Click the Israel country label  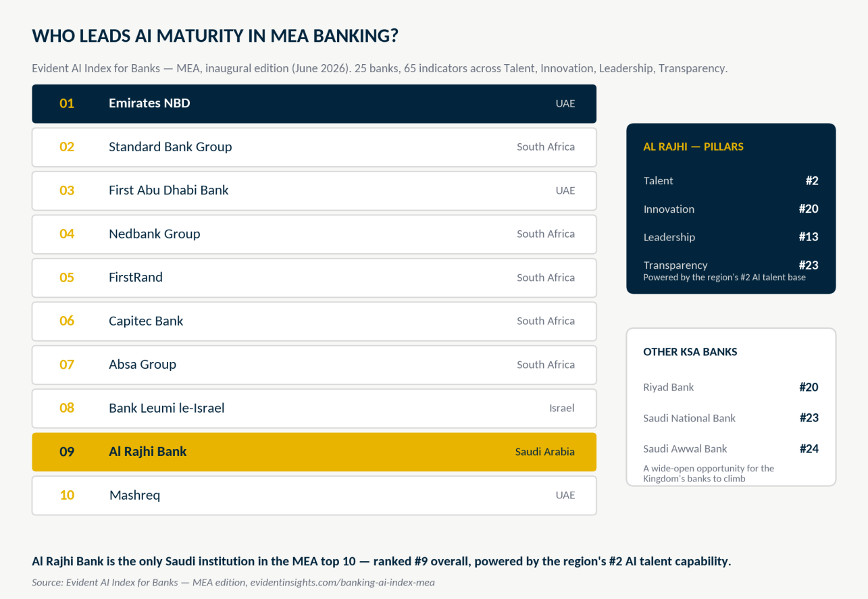tap(562, 409)
